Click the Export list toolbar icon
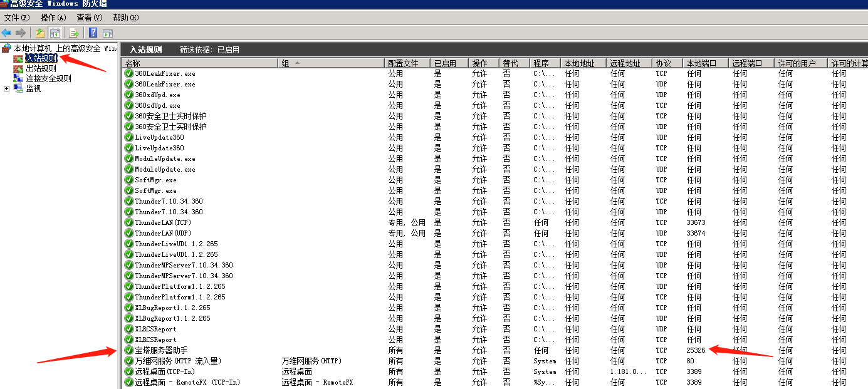868x389 pixels. (74, 33)
